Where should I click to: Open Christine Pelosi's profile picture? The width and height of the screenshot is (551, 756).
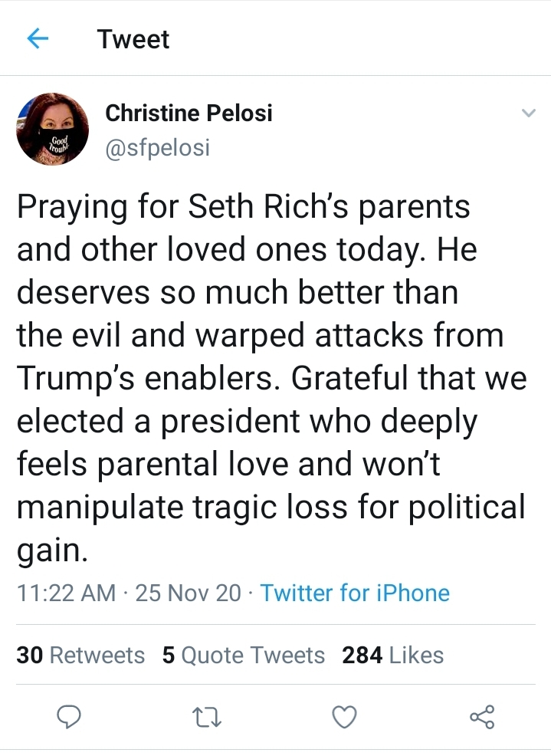(53, 129)
